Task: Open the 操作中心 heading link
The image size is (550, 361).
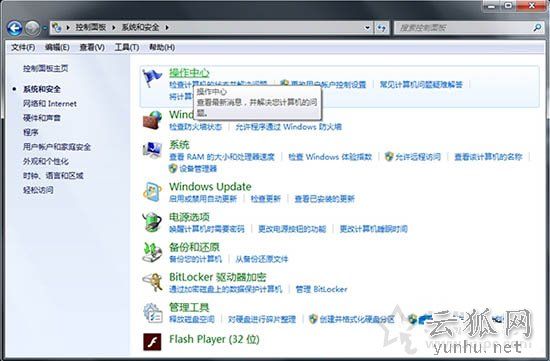Action: click(189, 73)
